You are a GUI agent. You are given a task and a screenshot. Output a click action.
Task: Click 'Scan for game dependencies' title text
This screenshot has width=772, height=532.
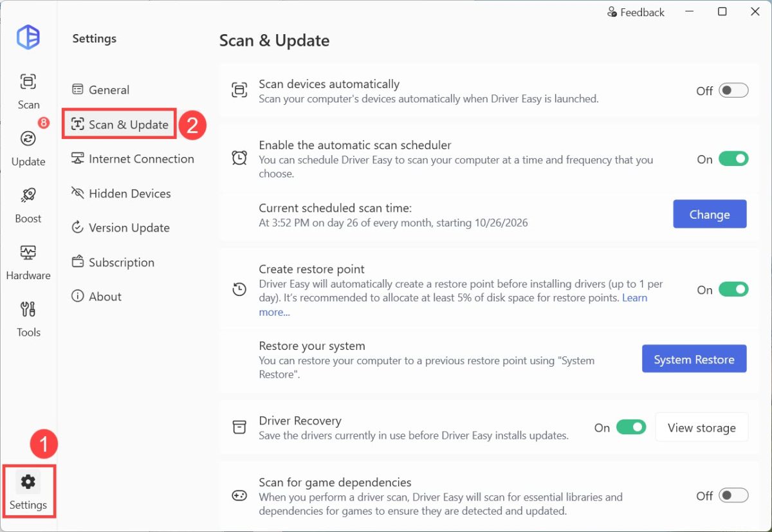coord(335,482)
